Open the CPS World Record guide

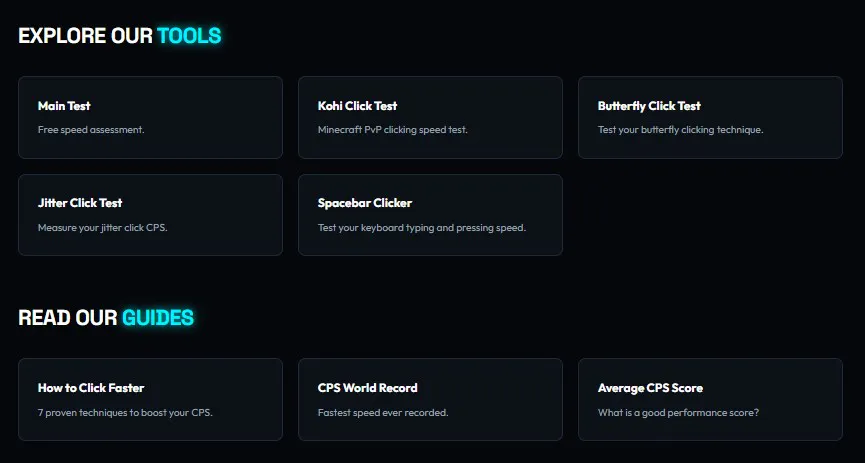[x=430, y=400]
